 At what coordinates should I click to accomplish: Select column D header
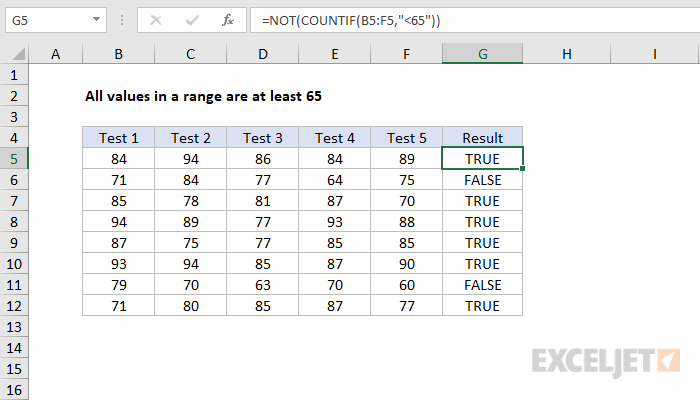click(x=262, y=54)
